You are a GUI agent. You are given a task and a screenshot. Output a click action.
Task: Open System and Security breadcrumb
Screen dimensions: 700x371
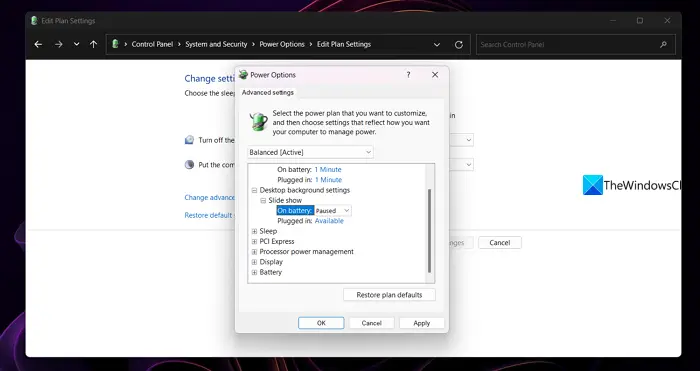[x=216, y=44]
